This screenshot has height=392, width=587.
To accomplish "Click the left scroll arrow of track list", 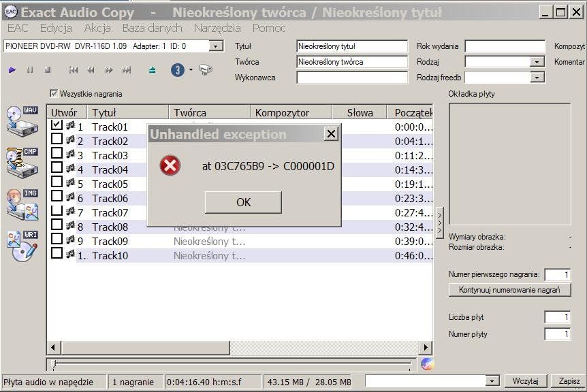I will [x=53, y=348].
